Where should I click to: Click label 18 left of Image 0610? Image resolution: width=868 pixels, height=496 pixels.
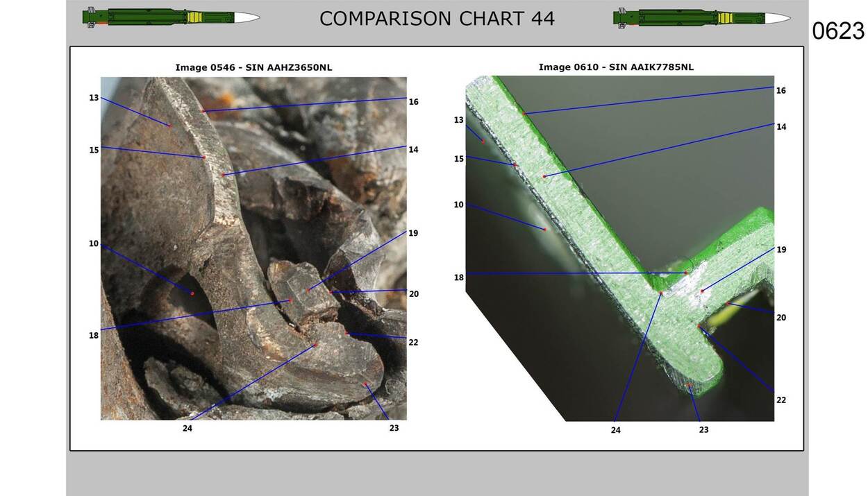click(x=458, y=277)
